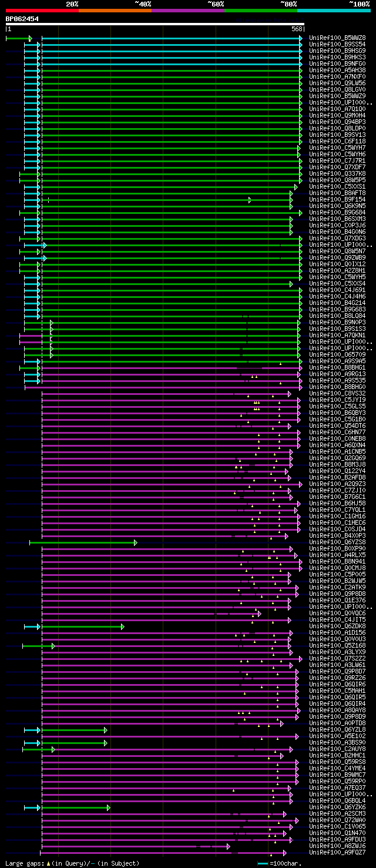Select the UniRef100_O65709 label
This screenshot has height=868, width=376.
[337, 354]
